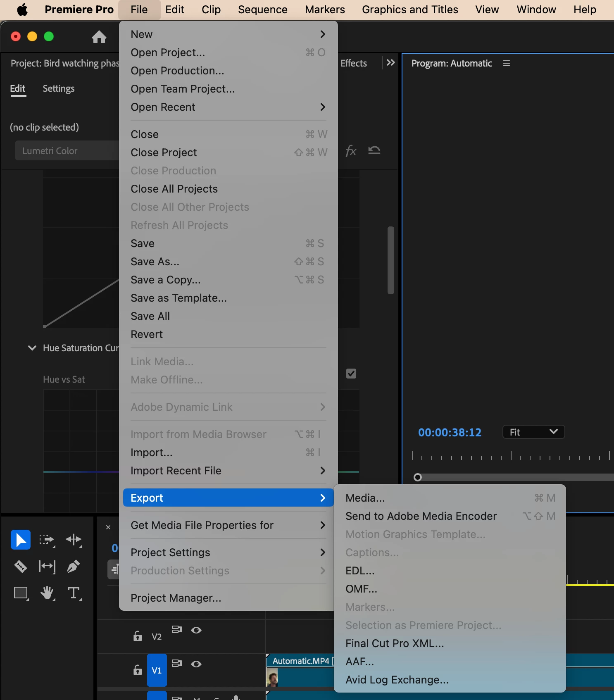Select the Selection tool arrow
This screenshot has width=614, height=700.
pyautogui.click(x=21, y=539)
